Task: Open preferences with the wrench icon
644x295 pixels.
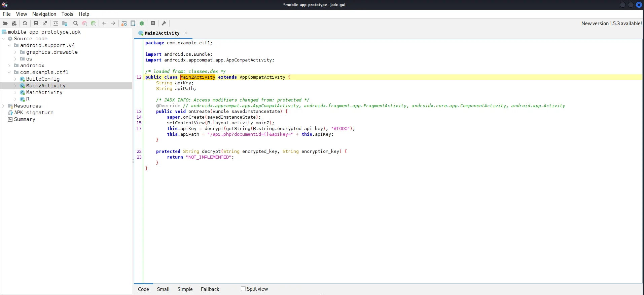Action: pyautogui.click(x=164, y=23)
